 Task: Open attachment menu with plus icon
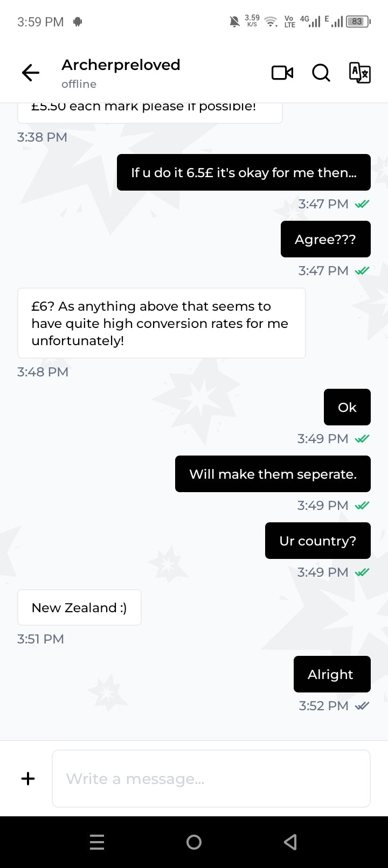click(x=28, y=778)
